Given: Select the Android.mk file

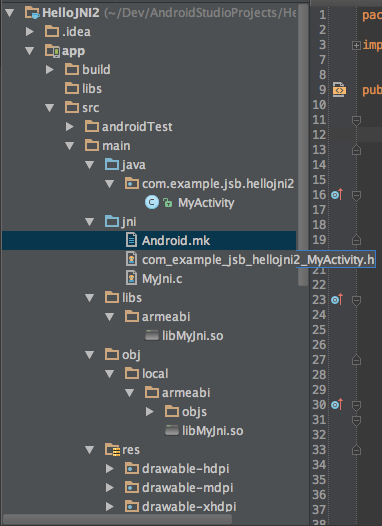Looking at the screenshot, I should [x=149, y=241].
